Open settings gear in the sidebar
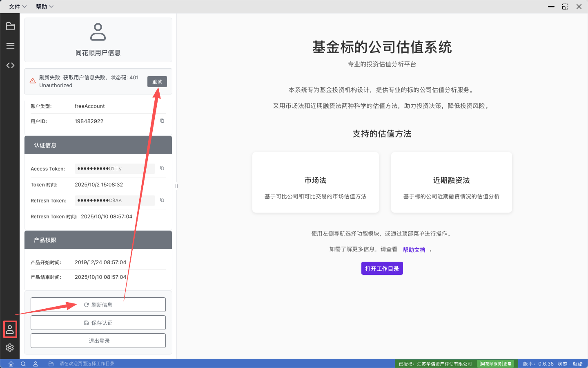This screenshot has height=368, width=588. pyautogui.click(x=10, y=348)
